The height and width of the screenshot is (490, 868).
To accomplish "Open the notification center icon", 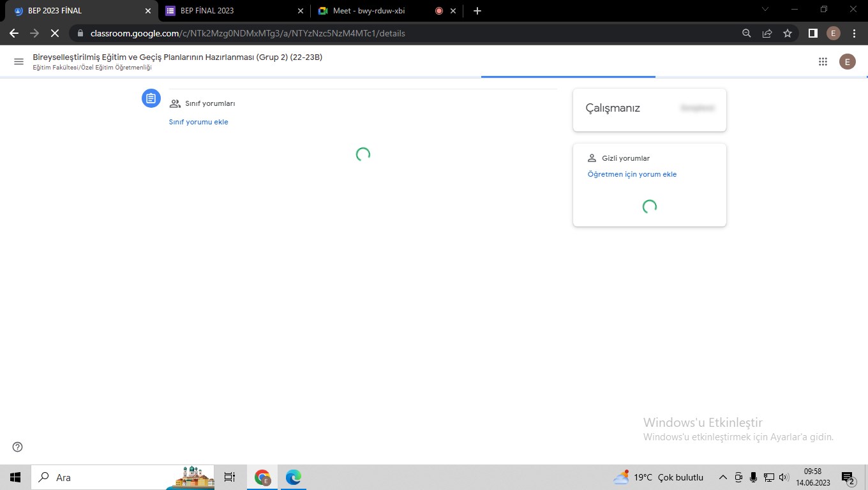I will tap(848, 478).
